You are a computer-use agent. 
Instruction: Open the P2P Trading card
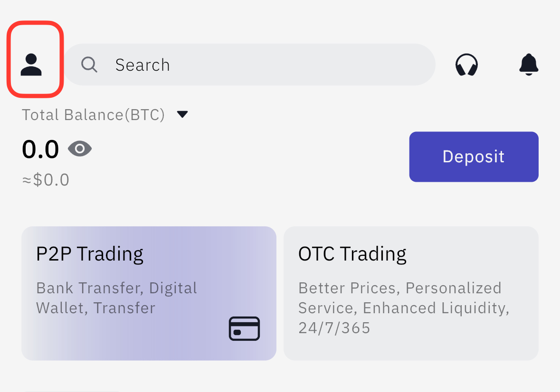tap(149, 293)
